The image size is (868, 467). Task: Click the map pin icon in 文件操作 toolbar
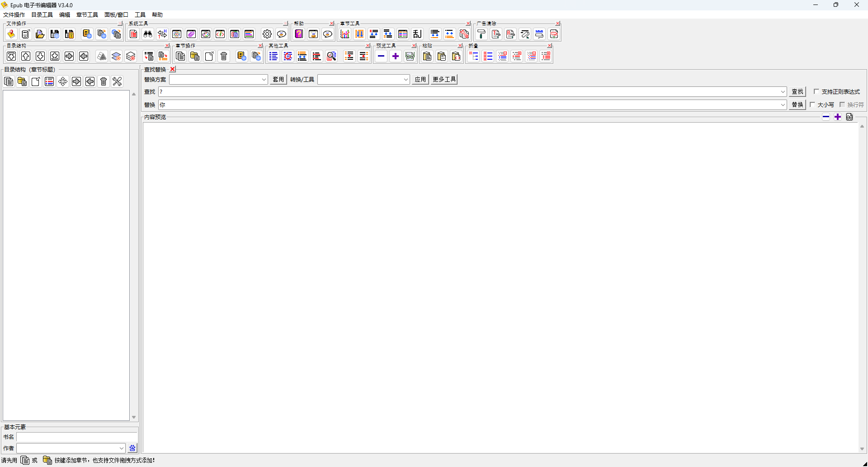click(x=11, y=34)
